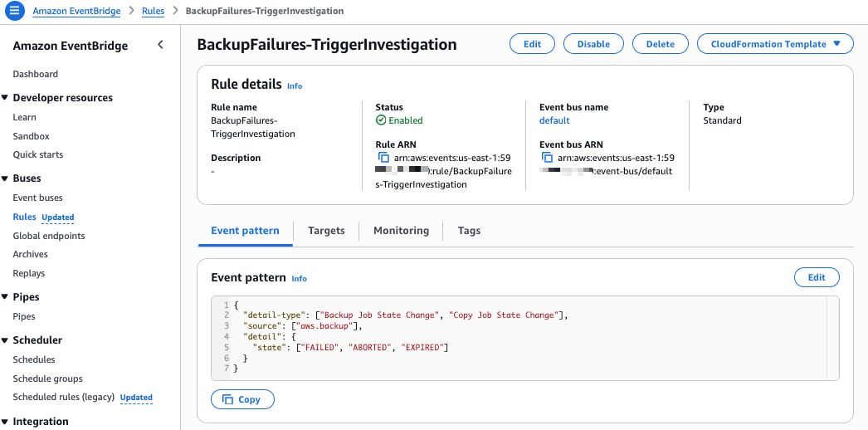Click the rule name value BackupFailures-TriggerInvestigation

(x=253, y=127)
